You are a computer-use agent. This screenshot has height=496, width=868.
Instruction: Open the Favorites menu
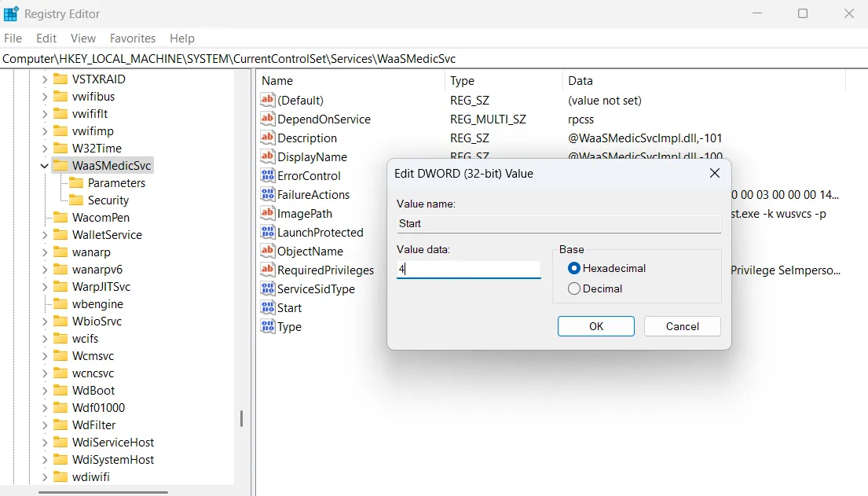click(x=132, y=38)
